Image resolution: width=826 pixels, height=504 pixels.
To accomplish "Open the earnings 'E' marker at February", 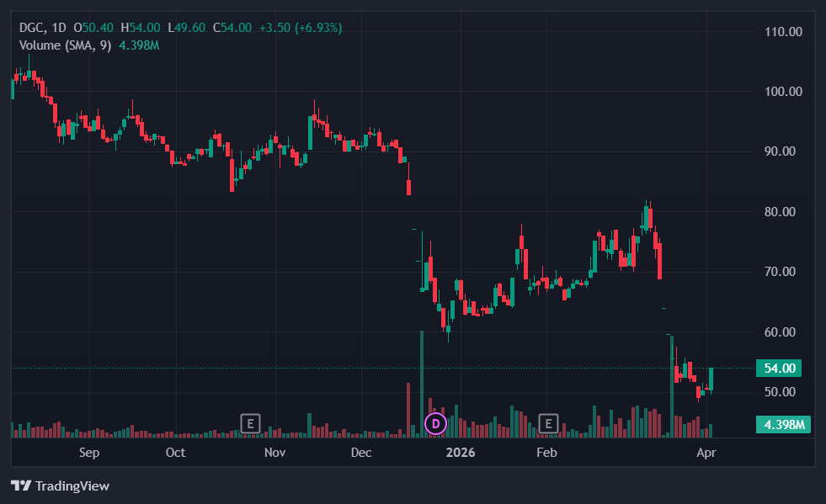I will pos(549,423).
